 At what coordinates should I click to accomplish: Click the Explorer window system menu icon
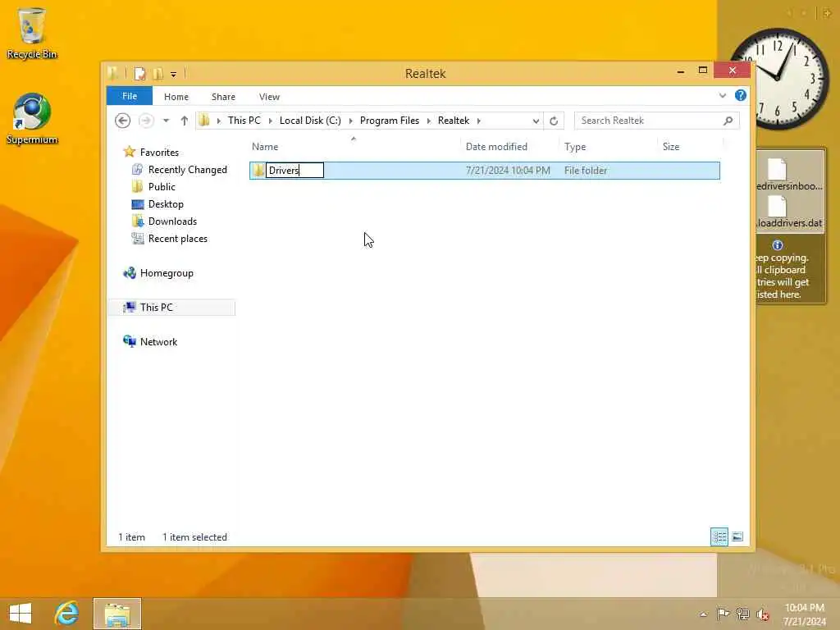pyautogui.click(x=113, y=73)
